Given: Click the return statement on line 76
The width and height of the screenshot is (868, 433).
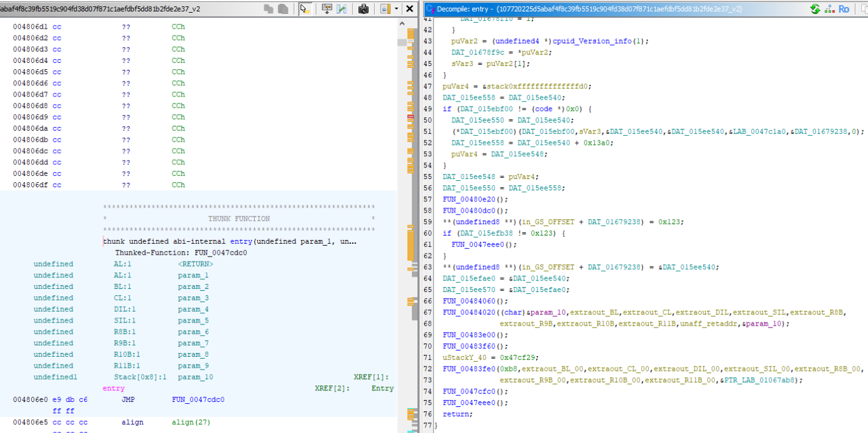Looking at the screenshot, I should (x=456, y=414).
